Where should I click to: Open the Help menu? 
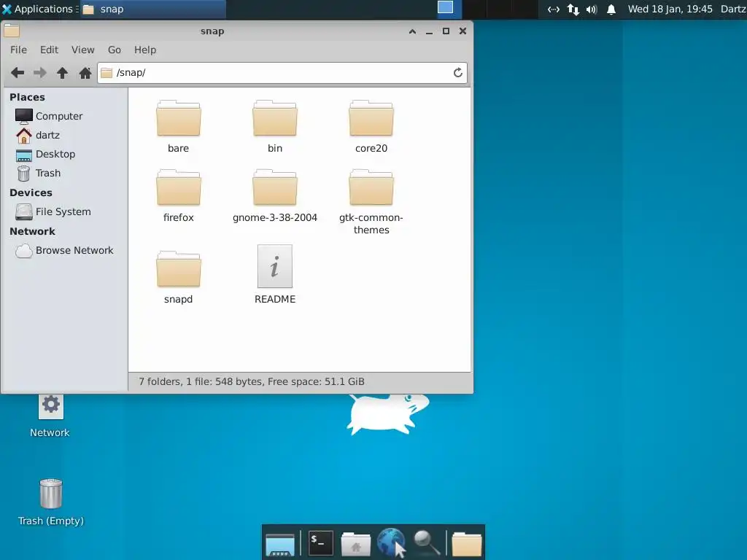click(x=145, y=50)
